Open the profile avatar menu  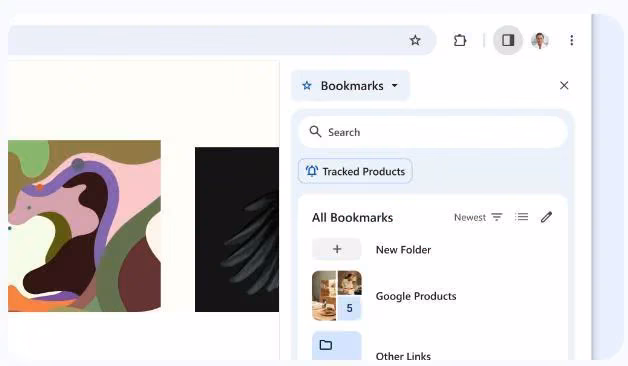(540, 40)
